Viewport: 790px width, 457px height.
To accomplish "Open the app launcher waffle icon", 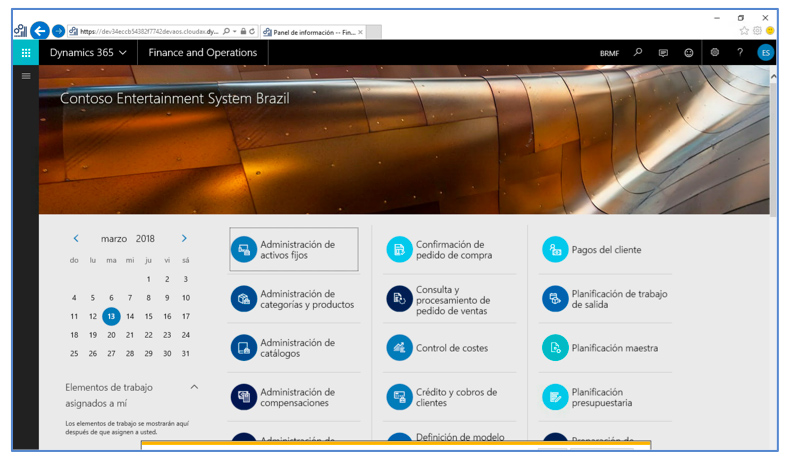I will pyautogui.click(x=26, y=52).
